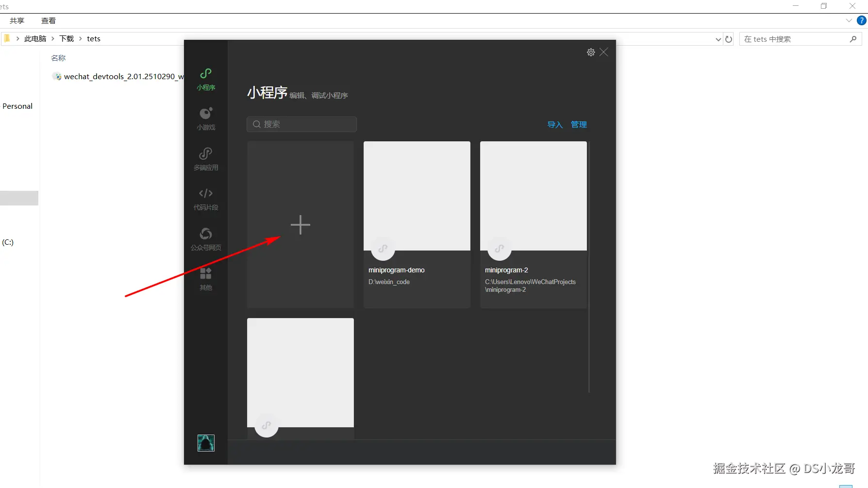Image resolution: width=868 pixels, height=488 pixels.
Task: Open the miniprogram-demo project card
Action: click(x=417, y=224)
